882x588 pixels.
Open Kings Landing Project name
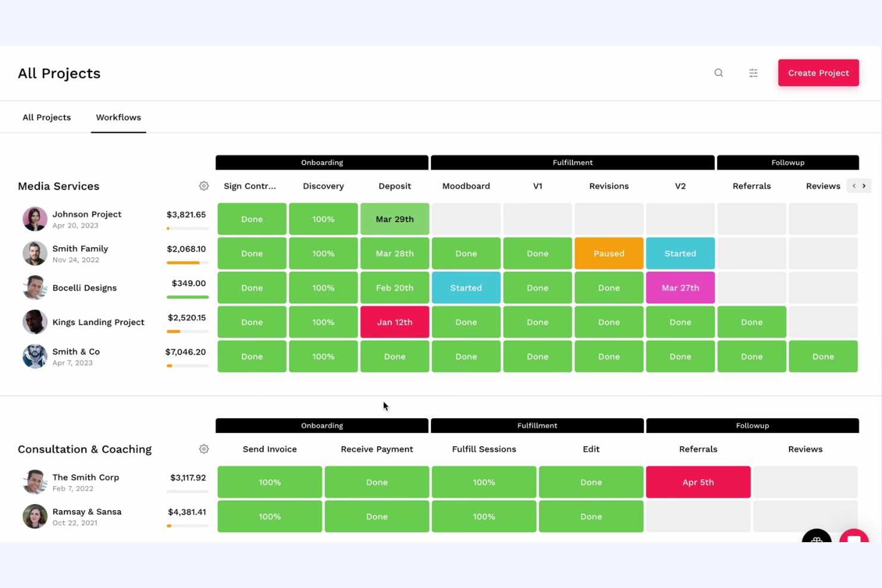coord(98,322)
